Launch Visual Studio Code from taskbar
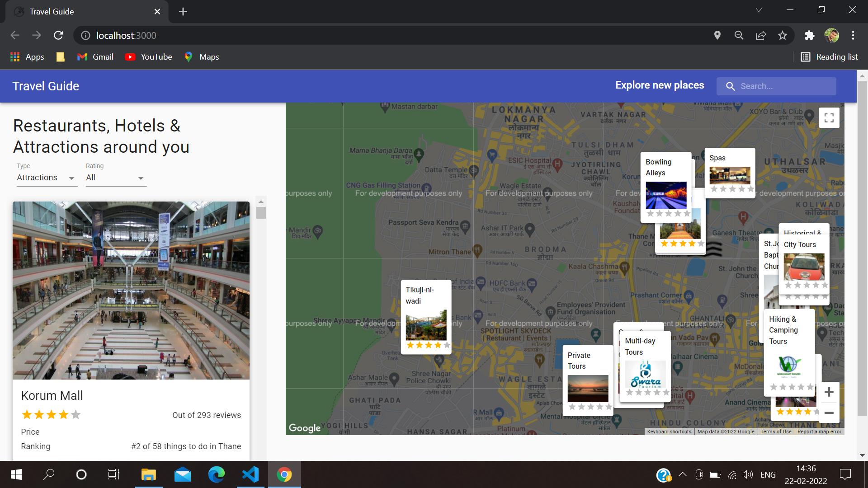 [250, 474]
